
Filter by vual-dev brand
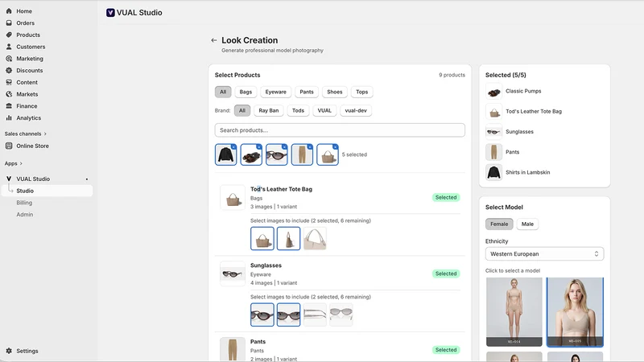pyautogui.click(x=356, y=110)
